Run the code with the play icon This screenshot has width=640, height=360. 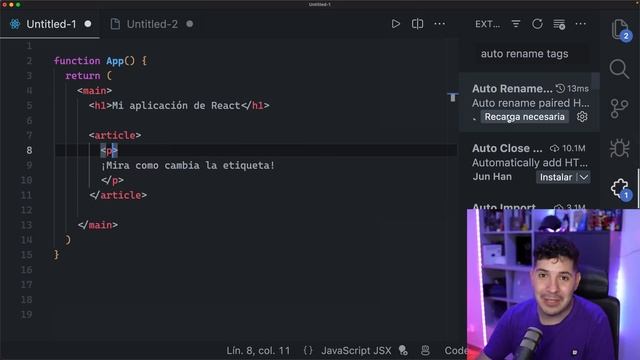(x=396, y=24)
